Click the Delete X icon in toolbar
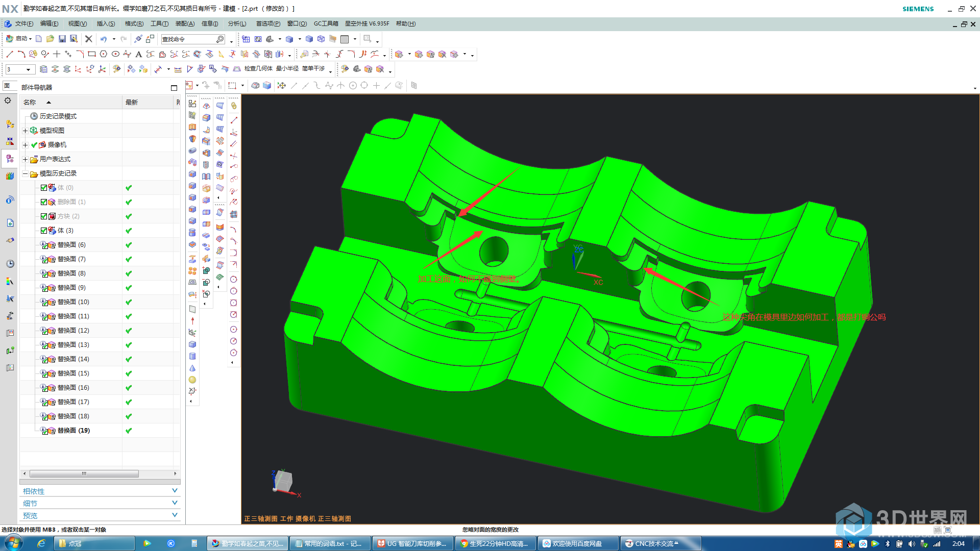The height and width of the screenshot is (551, 980). click(x=88, y=39)
